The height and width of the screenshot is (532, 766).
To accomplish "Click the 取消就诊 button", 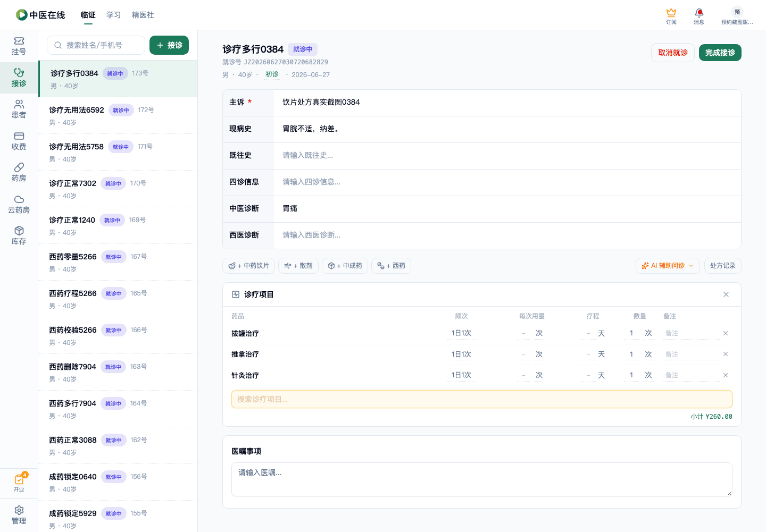I will pyautogui.click(x=673, y=53).
